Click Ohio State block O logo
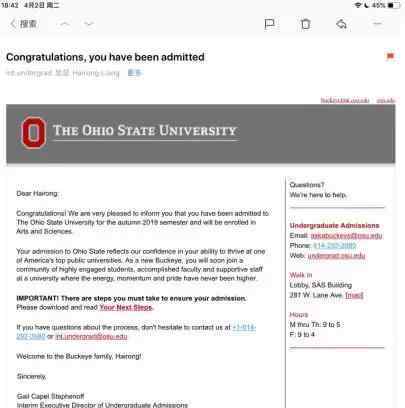This screenshot has width=405, height=408. point(33,133)
